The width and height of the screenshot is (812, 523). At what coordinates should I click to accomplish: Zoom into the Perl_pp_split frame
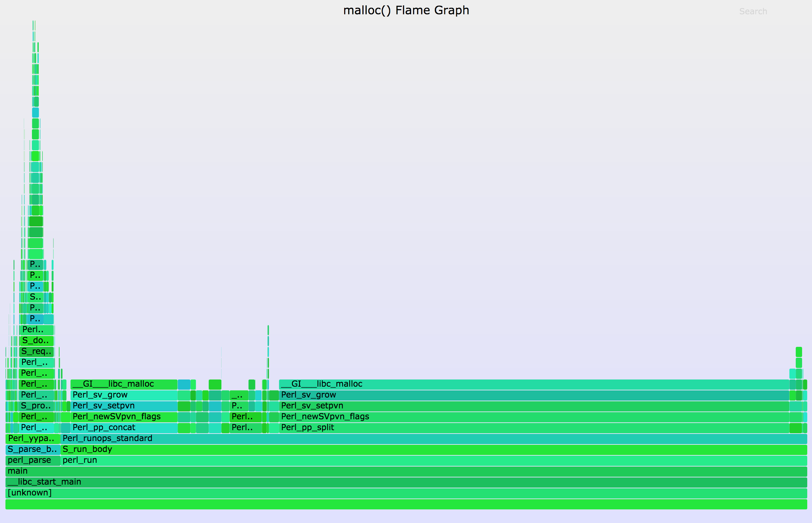pos(533,428)
